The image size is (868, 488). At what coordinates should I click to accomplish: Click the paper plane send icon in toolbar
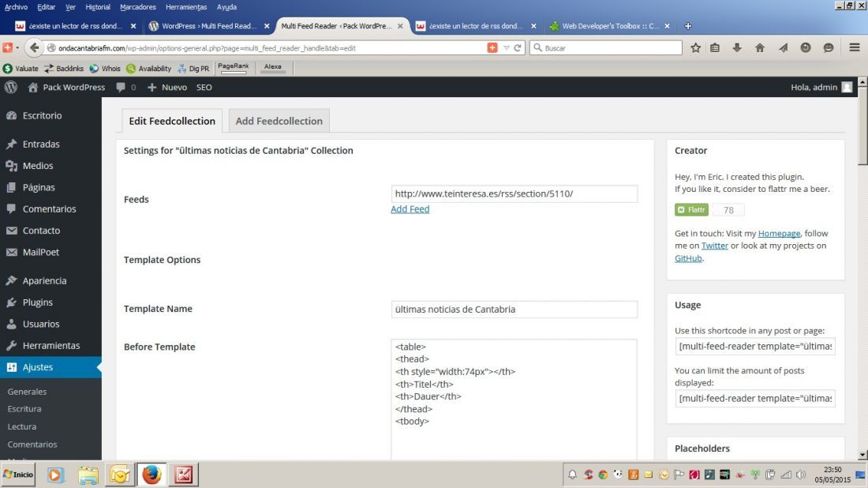click(x=783, y=48)
